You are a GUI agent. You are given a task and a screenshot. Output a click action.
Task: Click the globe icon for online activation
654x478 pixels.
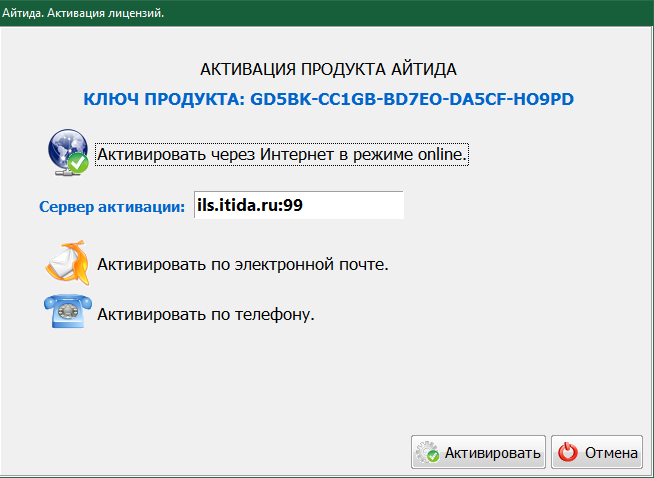pyautogui.click(x=68, y=152)
